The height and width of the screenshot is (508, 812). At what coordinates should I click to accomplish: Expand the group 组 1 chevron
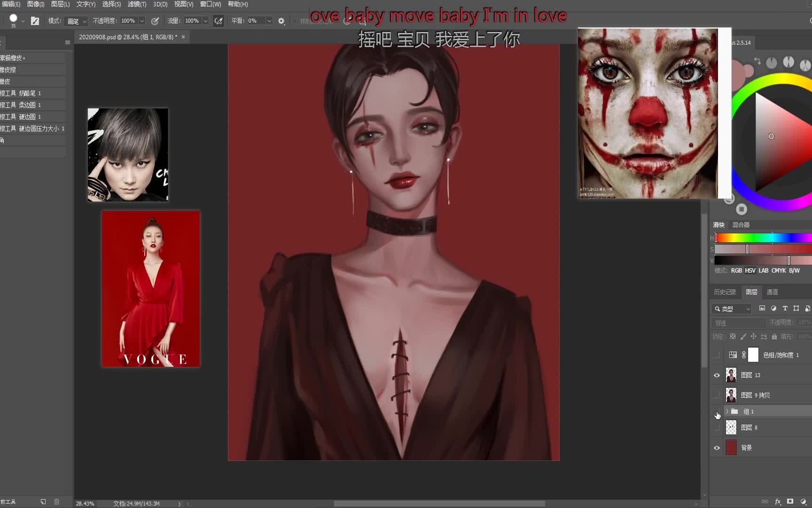727,412
